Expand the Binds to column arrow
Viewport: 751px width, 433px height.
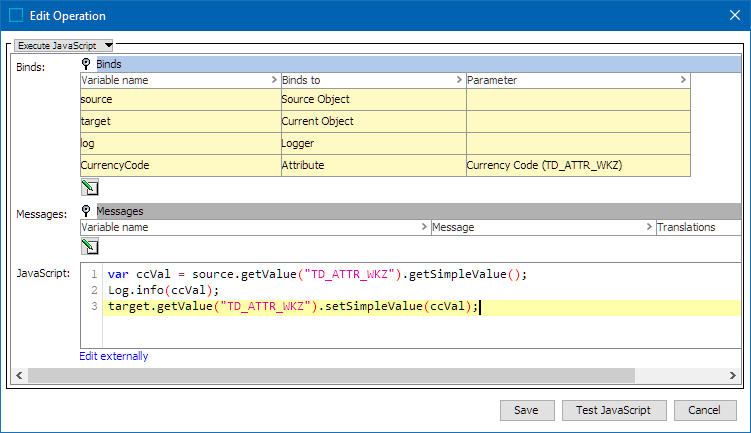pos(459,79)
